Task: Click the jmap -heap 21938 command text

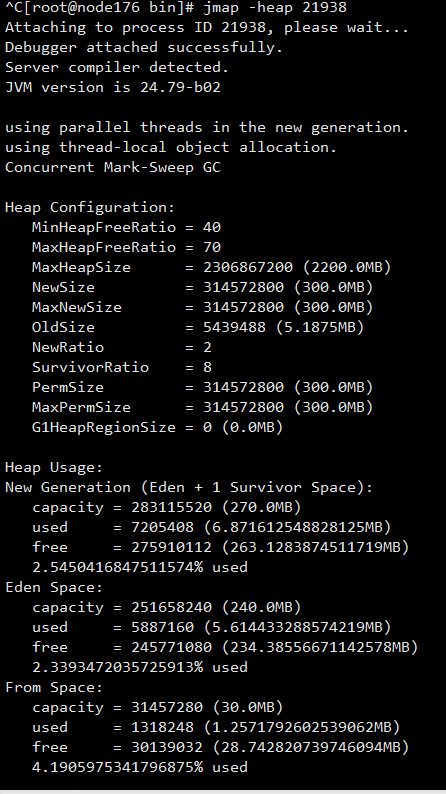Action: pyautogui.click(x=275, y=8)
